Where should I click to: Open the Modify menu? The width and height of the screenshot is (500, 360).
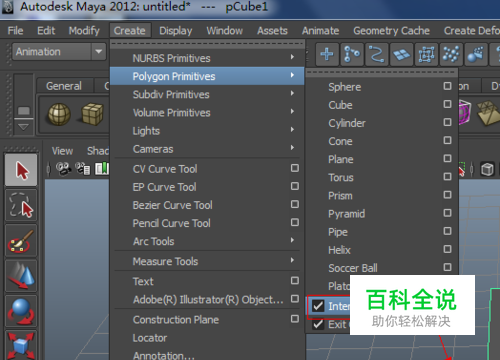pyautogui.click(x=84, y=31)
